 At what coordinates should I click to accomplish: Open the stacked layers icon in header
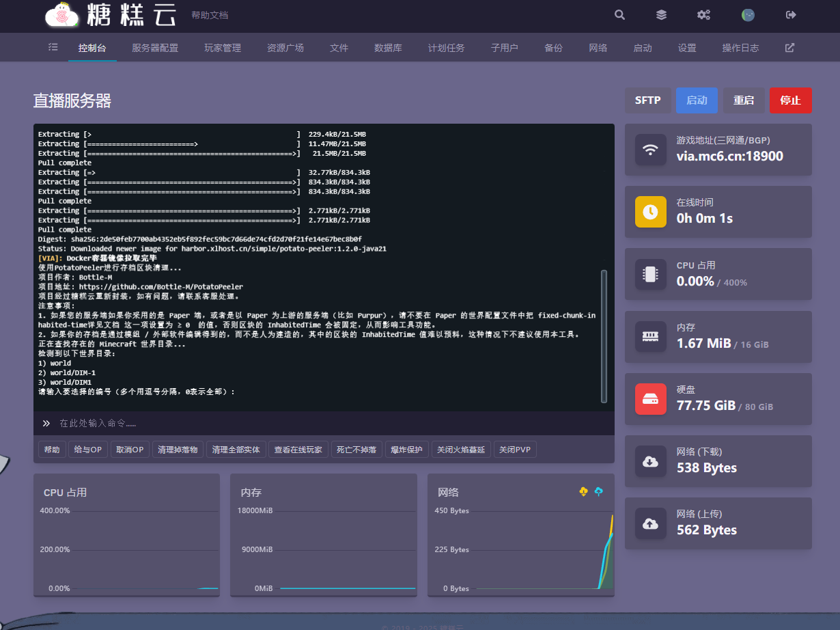661,15
